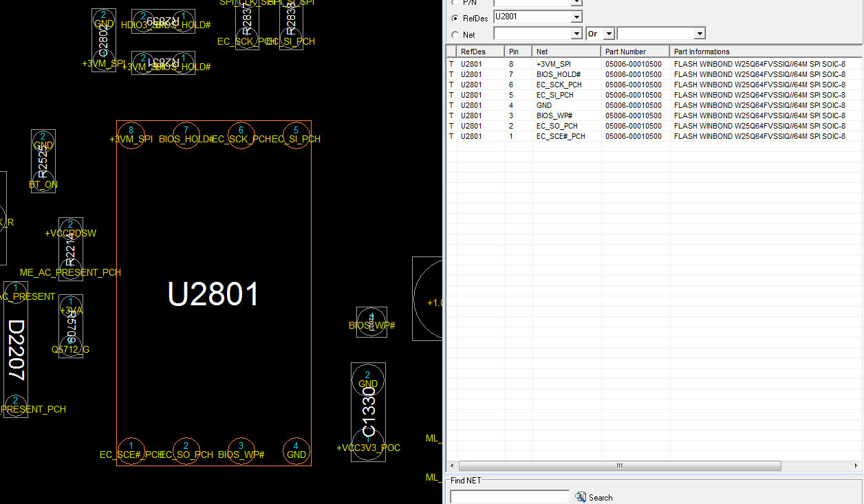The width and height of the screenshot is (864, 504).
Task: Choose the Net radio button
Action: [x=455, y=34]
